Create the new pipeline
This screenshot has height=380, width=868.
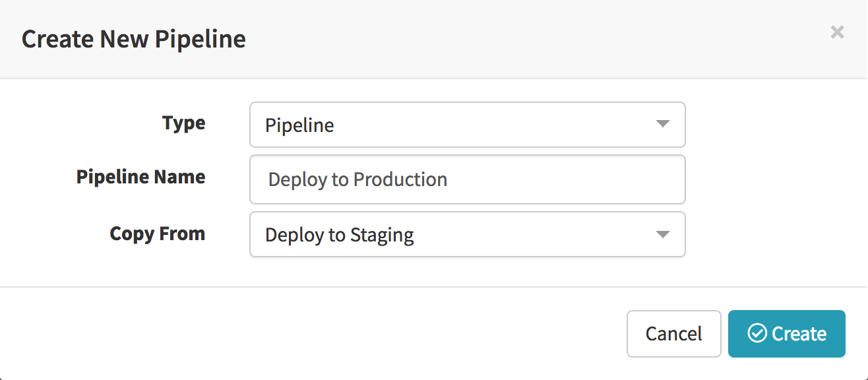click(786, 334)
